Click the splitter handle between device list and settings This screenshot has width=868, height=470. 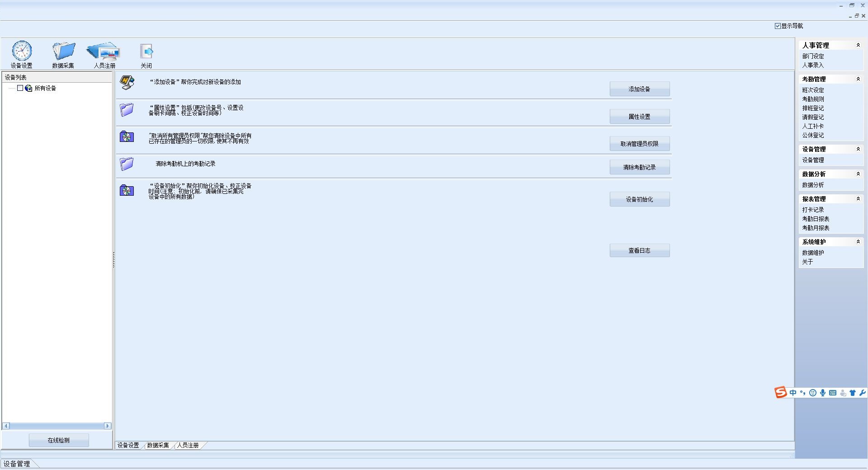(114, 260)
